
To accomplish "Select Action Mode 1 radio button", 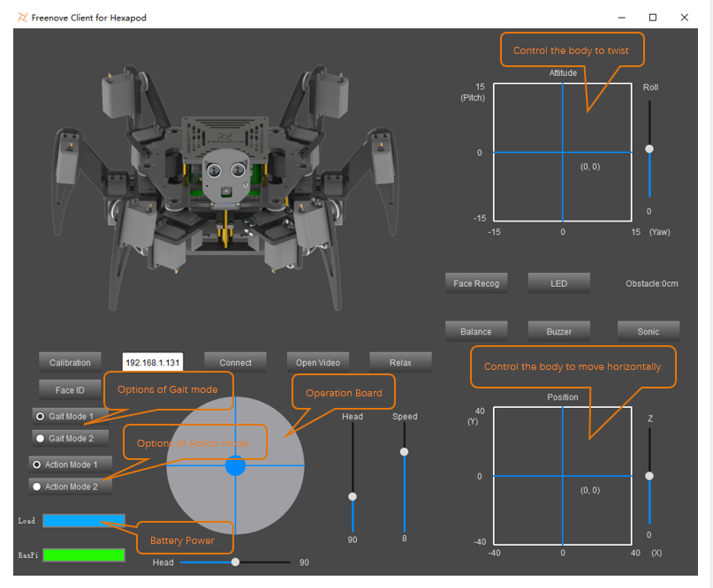I will point(37,464).
